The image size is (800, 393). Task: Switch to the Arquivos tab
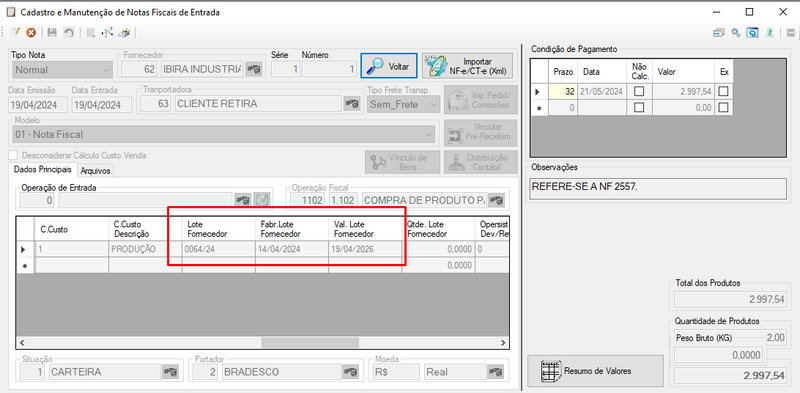pos(95,170)
